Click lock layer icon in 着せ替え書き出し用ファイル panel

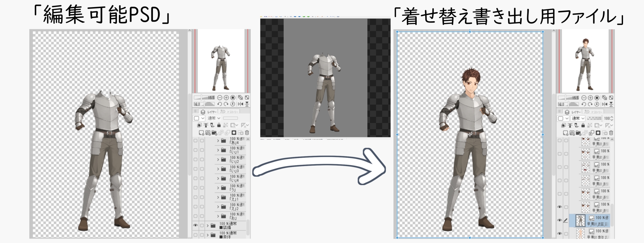tap(583, 126)
